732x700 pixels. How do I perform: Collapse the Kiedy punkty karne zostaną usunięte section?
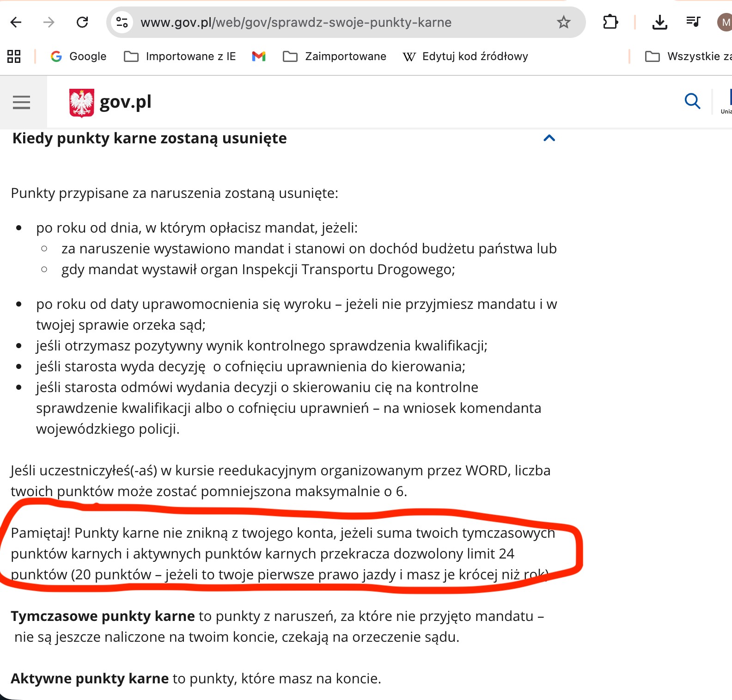(549, 138)
